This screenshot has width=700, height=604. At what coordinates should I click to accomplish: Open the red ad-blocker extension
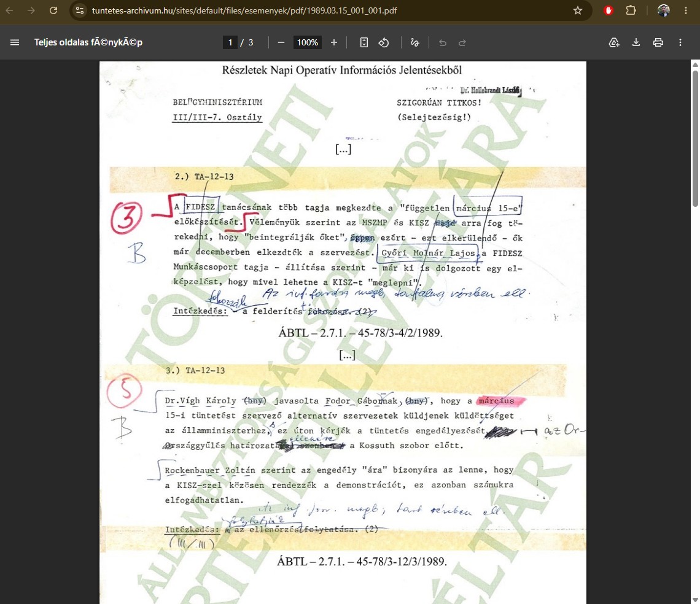[608, 10]
